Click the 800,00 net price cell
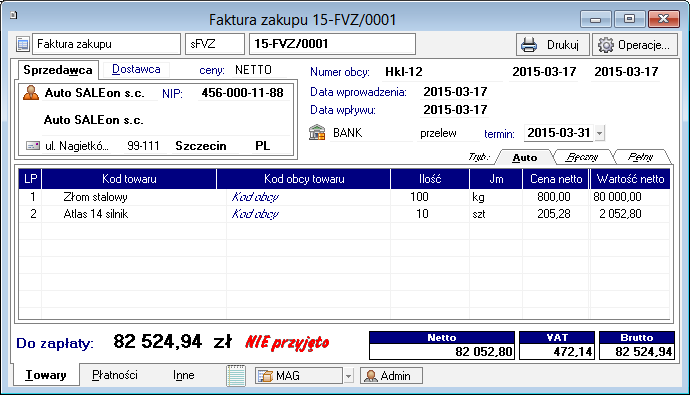The height and width of the screenshot is (395, 690). (554, 197)
